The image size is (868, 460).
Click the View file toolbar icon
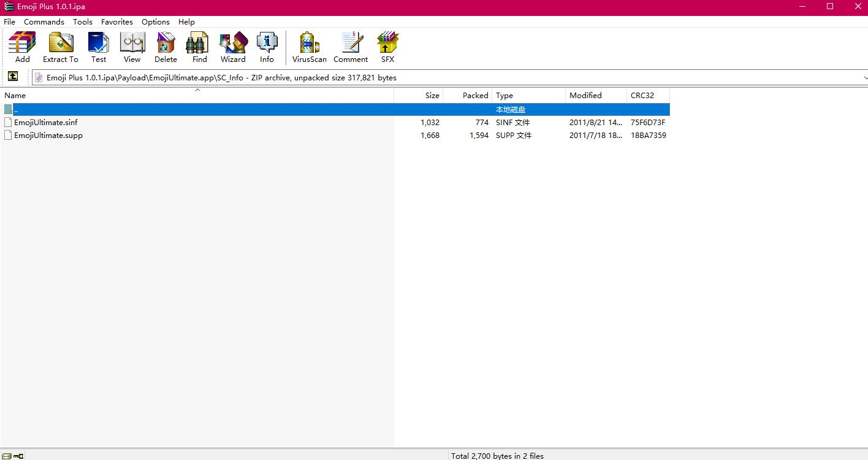click(132, 47)
